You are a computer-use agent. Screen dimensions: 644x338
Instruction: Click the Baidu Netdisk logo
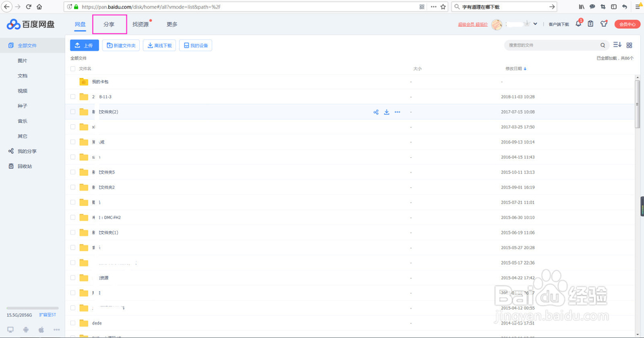(31, 24)
